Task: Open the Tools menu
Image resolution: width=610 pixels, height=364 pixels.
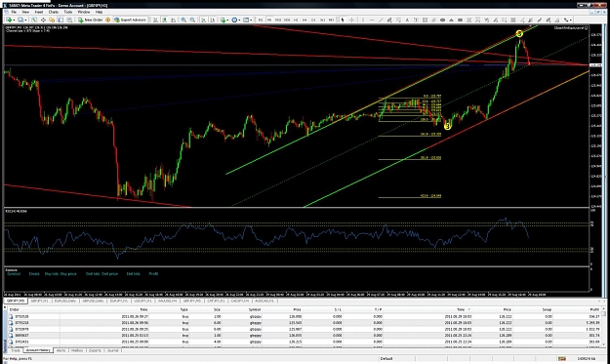Action: point(68,12)
